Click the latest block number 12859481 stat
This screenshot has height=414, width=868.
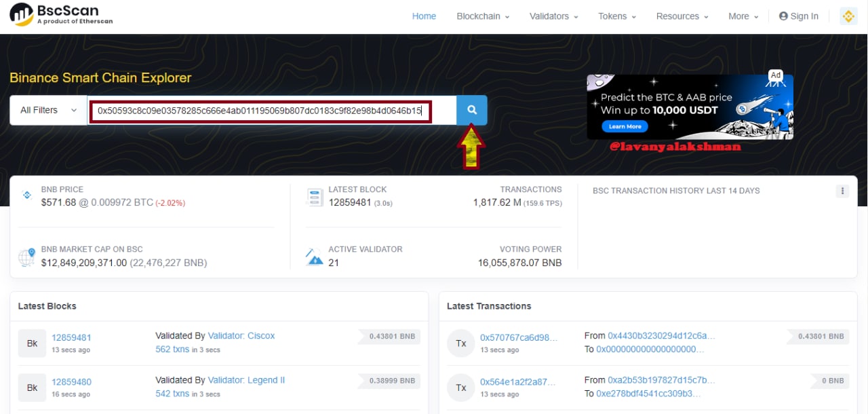click(349, 202)
